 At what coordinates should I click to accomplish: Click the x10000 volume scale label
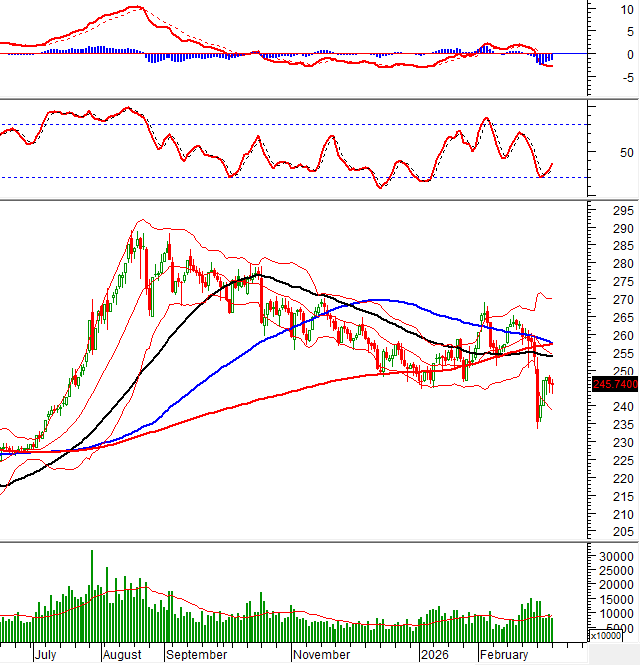604,635
